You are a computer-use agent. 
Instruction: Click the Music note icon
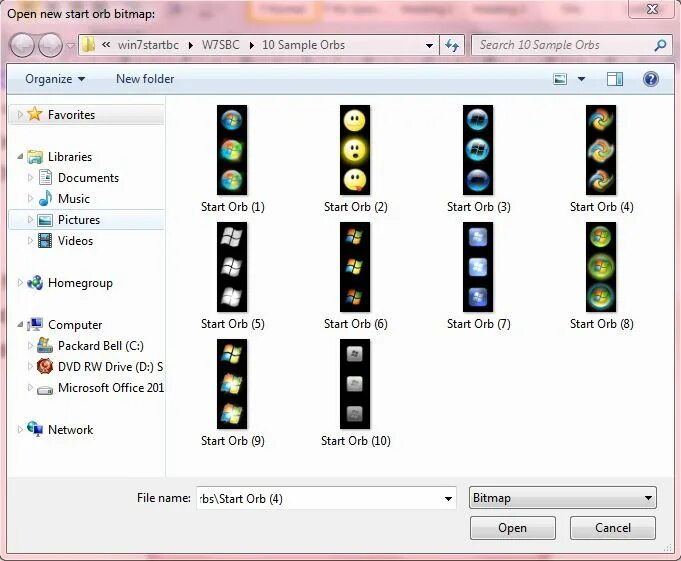[x=45, y=198]
